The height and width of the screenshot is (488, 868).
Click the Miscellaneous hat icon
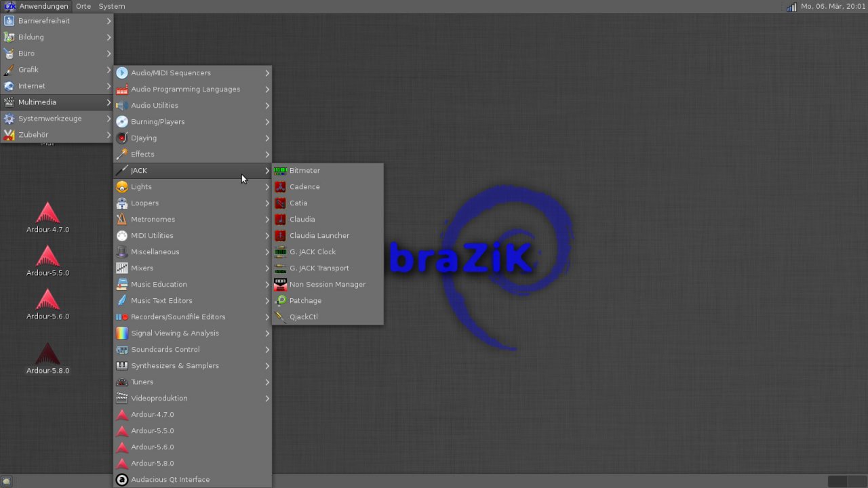tap(122, 252)
